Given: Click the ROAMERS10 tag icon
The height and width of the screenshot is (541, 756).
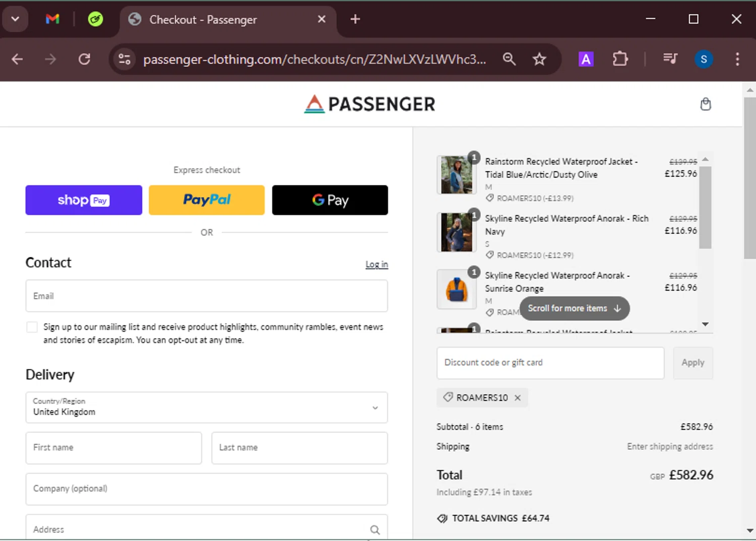Looking at the screenshot, I should pos(448,397).
